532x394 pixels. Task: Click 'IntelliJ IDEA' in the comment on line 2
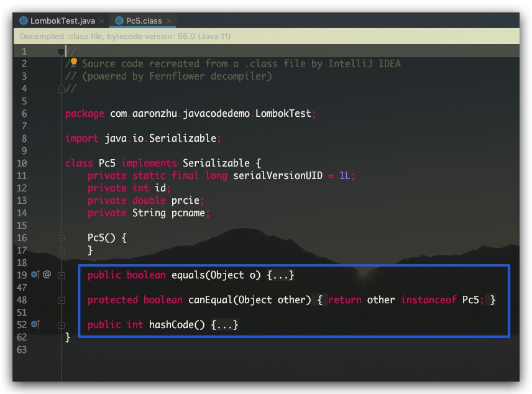pyautogui.click(x=364, y=63)
